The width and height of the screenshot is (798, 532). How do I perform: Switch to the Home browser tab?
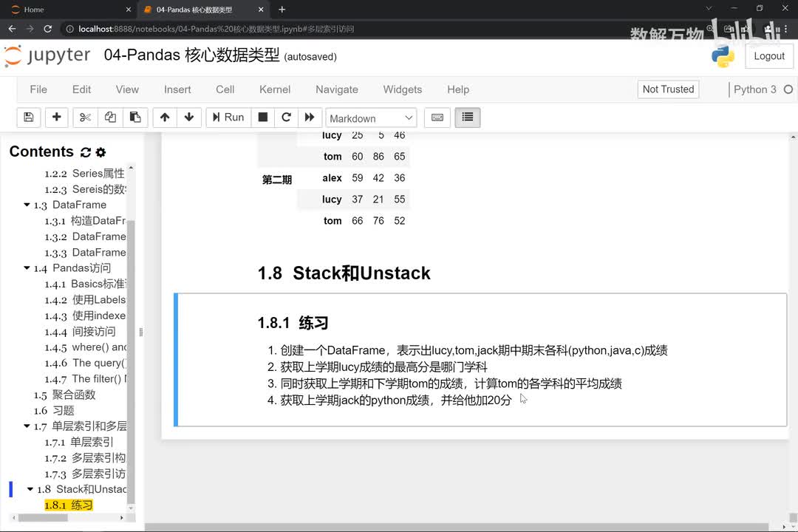tap(70, 10)
